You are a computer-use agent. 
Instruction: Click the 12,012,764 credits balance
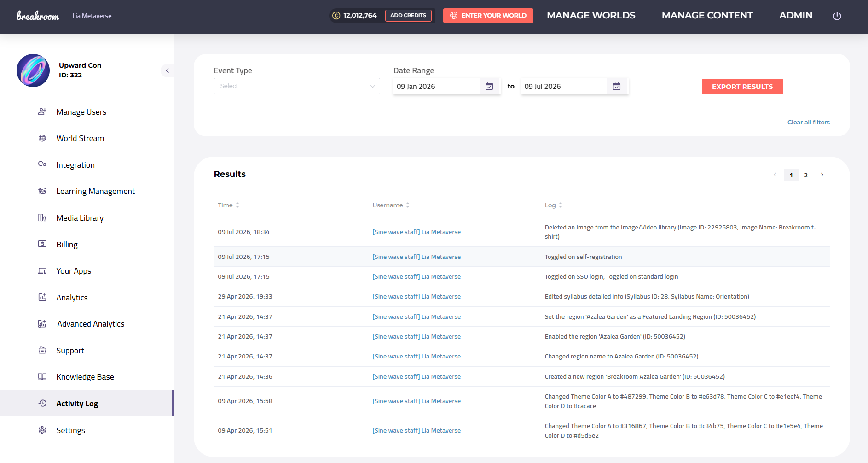pos(360,15)
